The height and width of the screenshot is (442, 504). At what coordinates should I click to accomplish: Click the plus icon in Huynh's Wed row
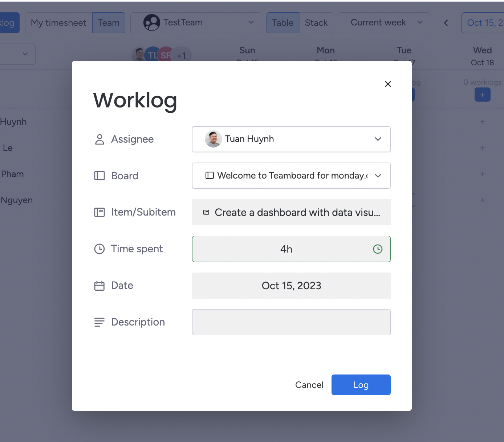pos(482,122)
